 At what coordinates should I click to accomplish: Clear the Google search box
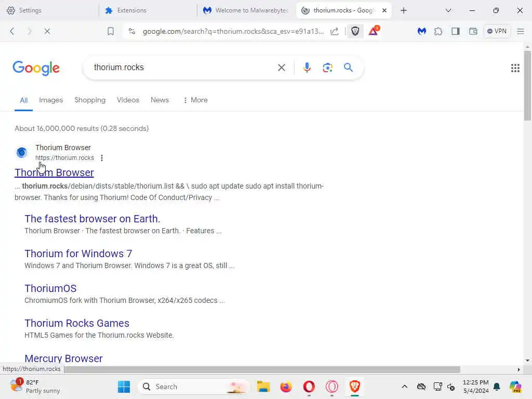click(281, 68)
